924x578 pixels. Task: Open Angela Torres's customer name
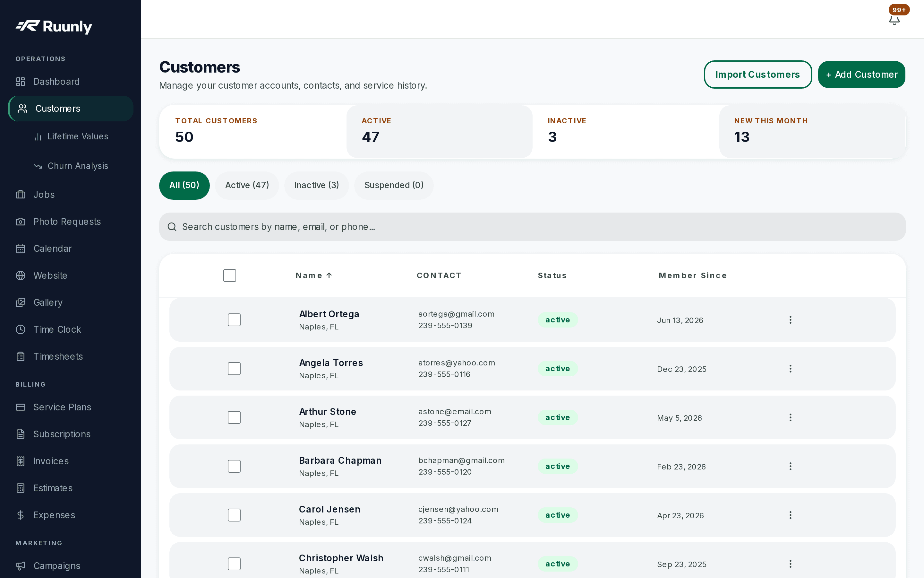click(x=331, y=363)
